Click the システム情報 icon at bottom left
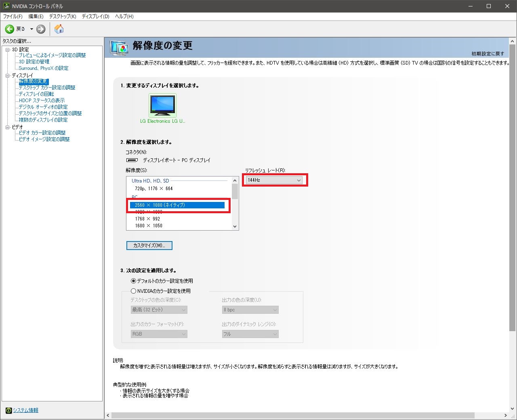 coord(8,410)
